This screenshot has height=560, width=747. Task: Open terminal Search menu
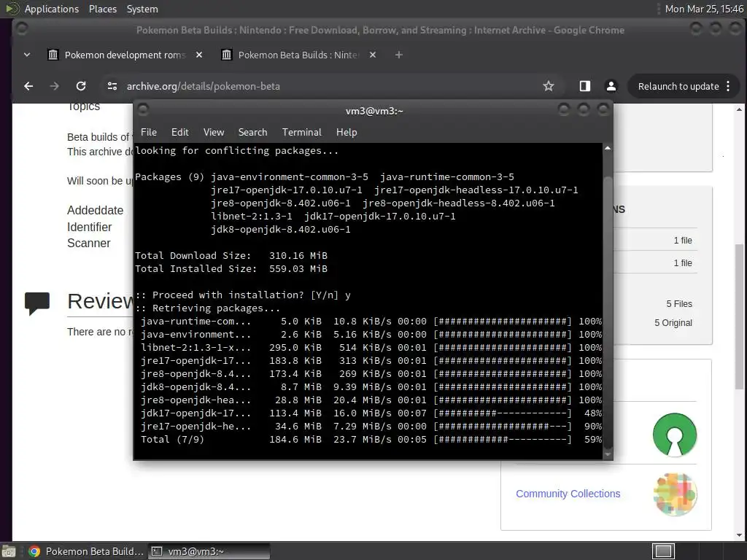[x=252, y=133]
